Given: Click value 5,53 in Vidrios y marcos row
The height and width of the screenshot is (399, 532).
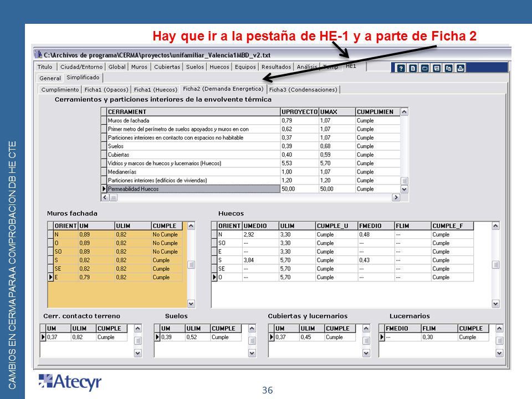Looking at the screenshot, I should coord(287,163).
